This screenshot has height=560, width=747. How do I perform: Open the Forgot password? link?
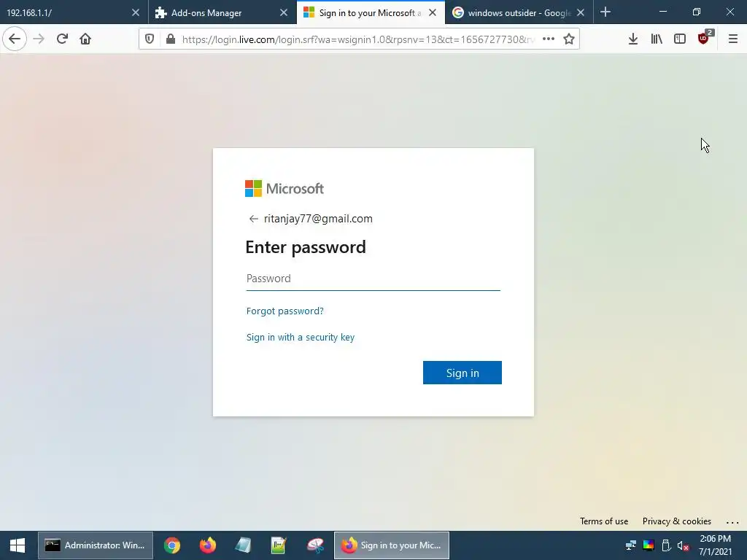coord(285,311)
